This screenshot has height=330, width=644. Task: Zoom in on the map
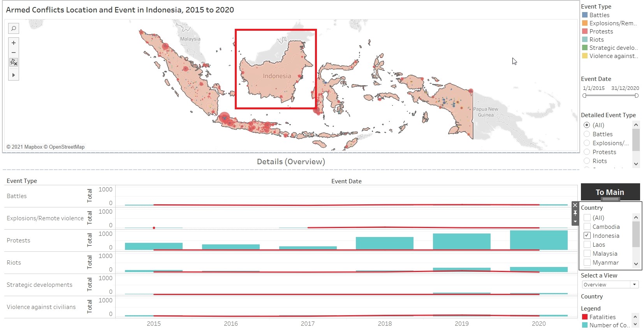14,43
